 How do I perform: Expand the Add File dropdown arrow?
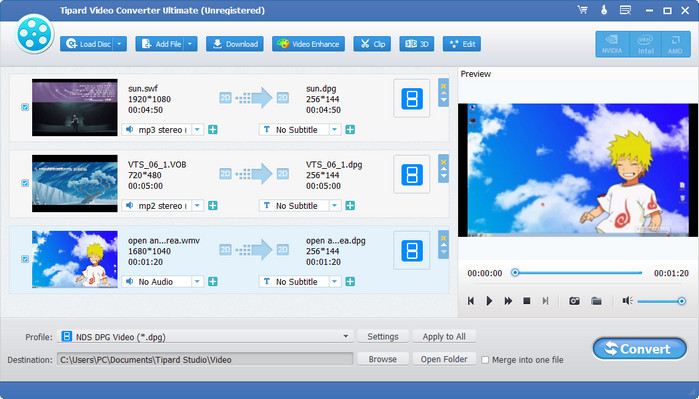click(190, 44)
